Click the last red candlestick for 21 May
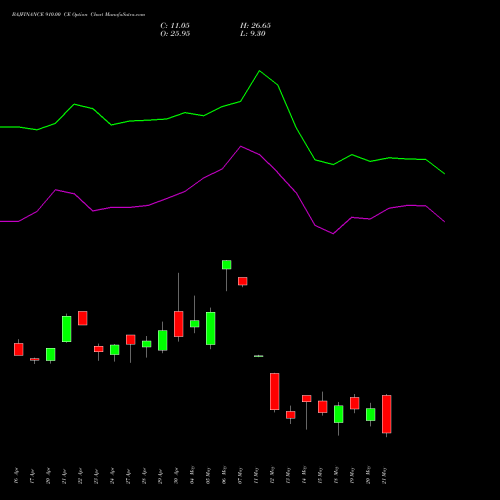This screenshot has width=500, height=500. 387,414
